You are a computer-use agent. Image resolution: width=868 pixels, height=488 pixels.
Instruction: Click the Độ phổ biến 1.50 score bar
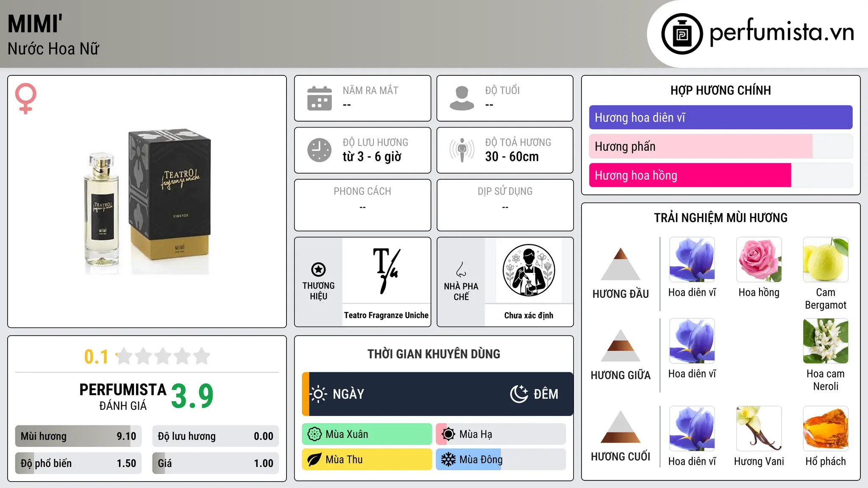point(78,463)
